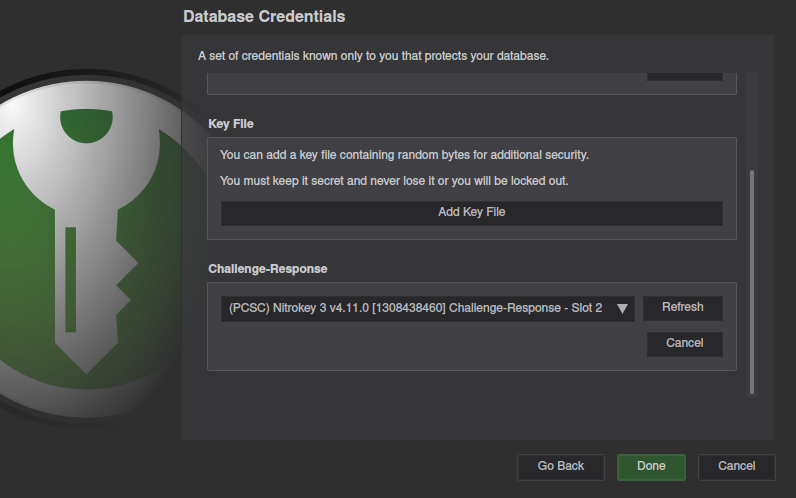Open the Nitrokey 3 Challenge-Response combo box
This screenshot has width=796, height=498.
(x=427, y=309)
